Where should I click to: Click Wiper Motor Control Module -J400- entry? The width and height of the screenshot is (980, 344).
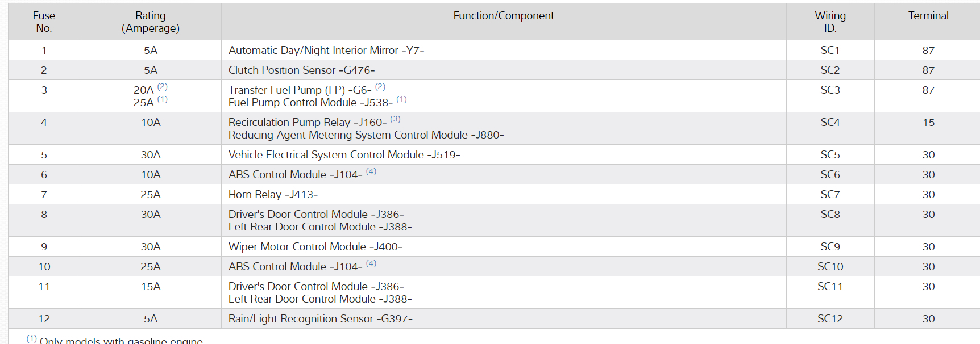[315, 247]
